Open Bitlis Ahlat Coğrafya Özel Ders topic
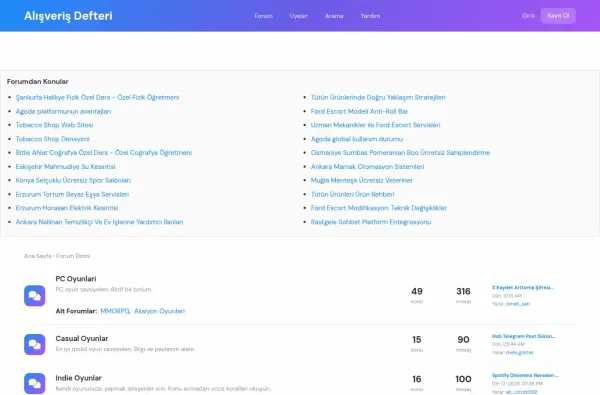 (104, 153)
